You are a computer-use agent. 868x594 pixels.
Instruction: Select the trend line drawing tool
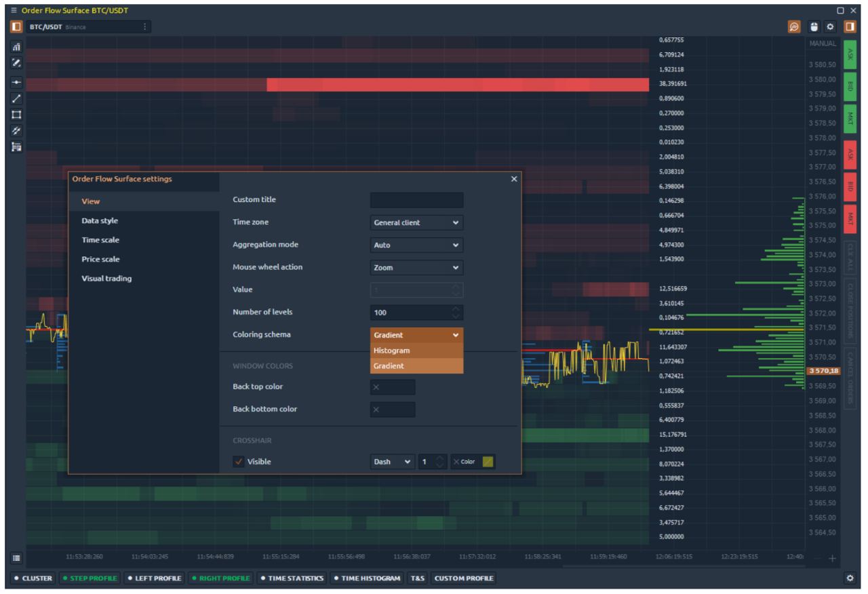[15, 99]
